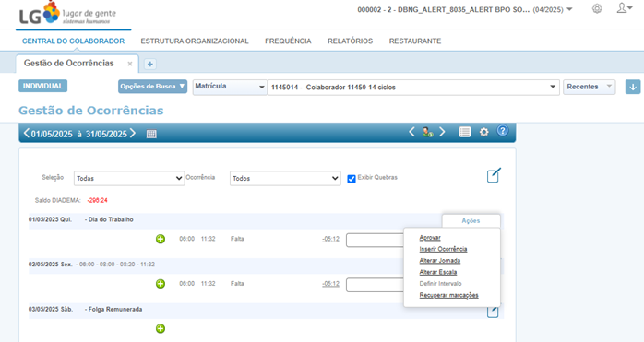Click the blue download arrow button
The height and width of the screenshot is (342, 644).
pyautogui.click(x=633, y=87)
